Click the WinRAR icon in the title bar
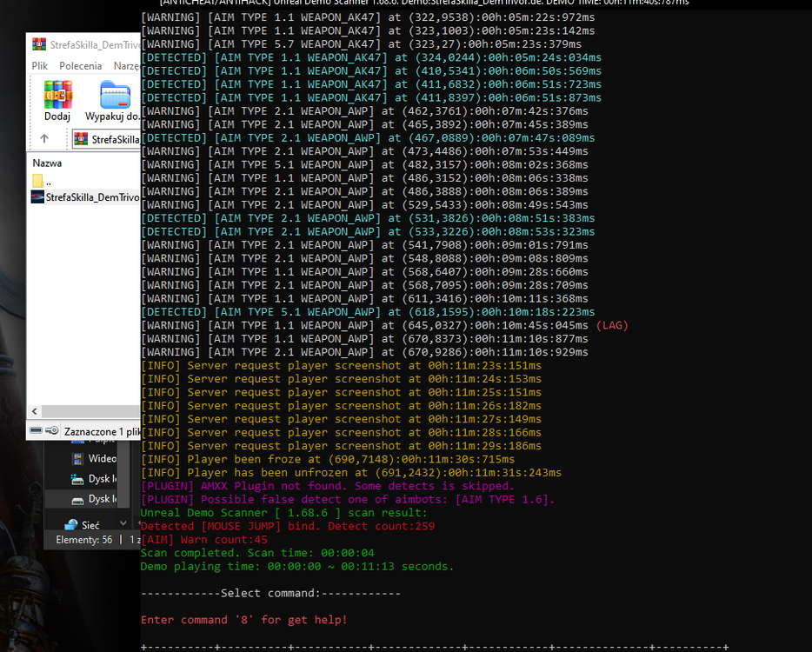 tap(39, 44)
